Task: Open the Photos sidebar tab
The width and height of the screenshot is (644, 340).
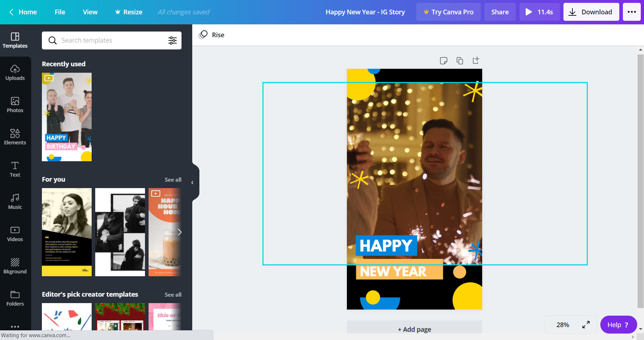Action: pos(15,105)
